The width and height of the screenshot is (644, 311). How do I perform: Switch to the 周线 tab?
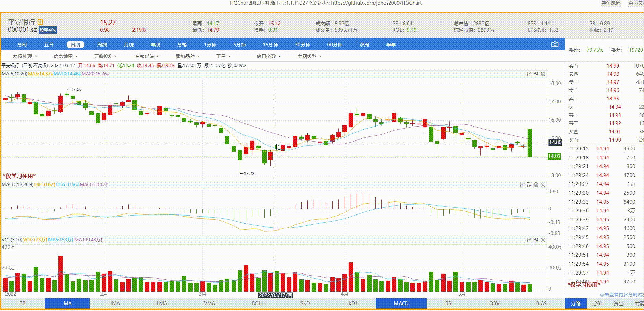click(102, 44)
